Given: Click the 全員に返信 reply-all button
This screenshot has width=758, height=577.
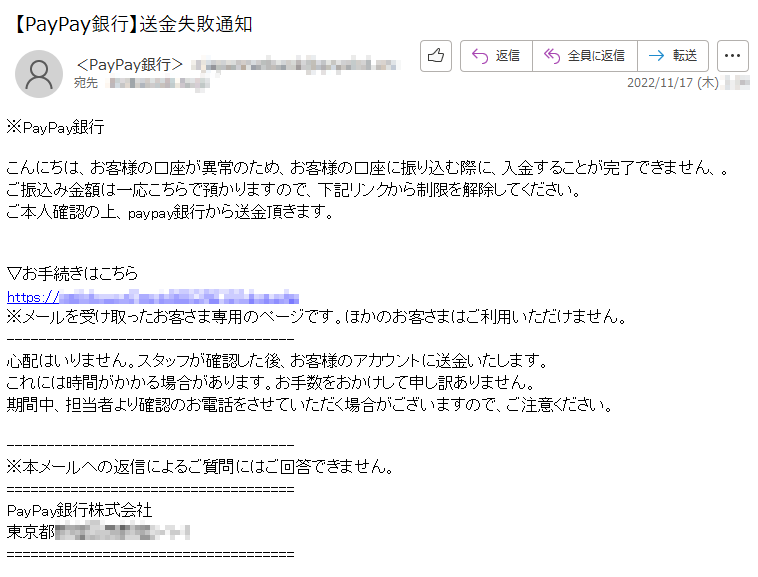Looking at the screenshot, I should coord(585,56).
